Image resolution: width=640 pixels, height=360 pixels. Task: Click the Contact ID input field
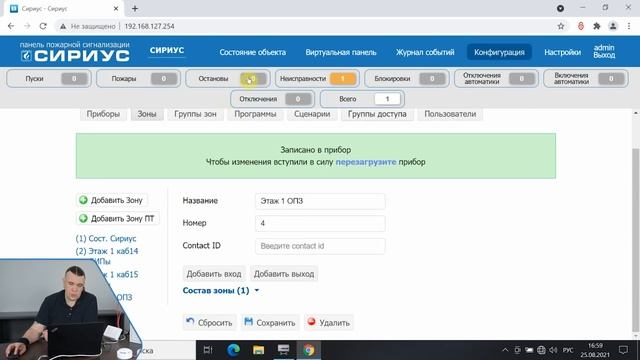tap(320, 246)
